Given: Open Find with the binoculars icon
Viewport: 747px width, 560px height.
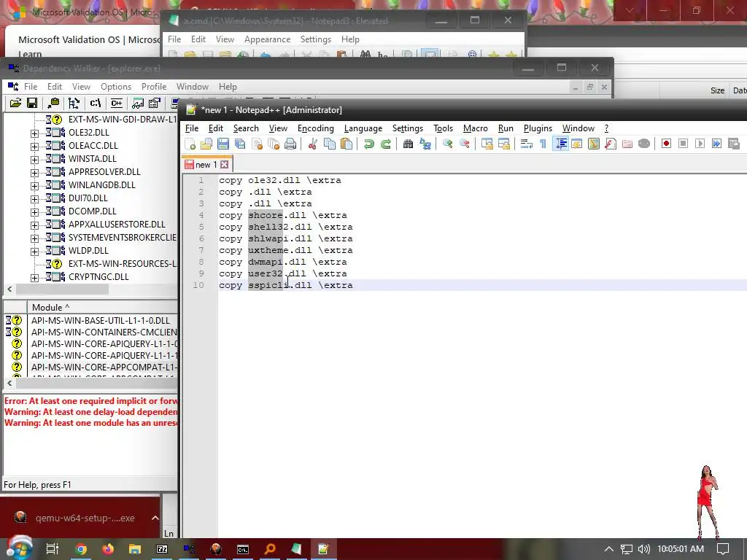Looking at the screenshot, I should (408, 144).
